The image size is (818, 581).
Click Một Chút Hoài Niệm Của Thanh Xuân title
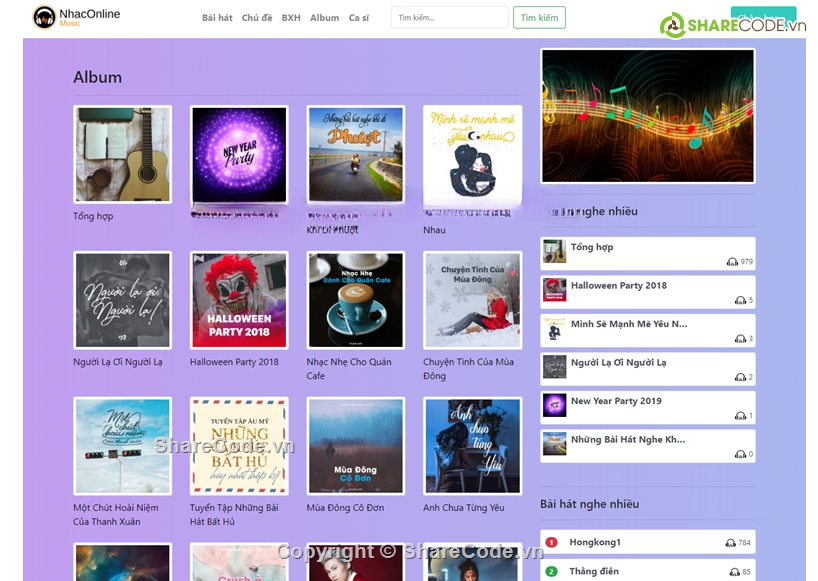point(116,514)
